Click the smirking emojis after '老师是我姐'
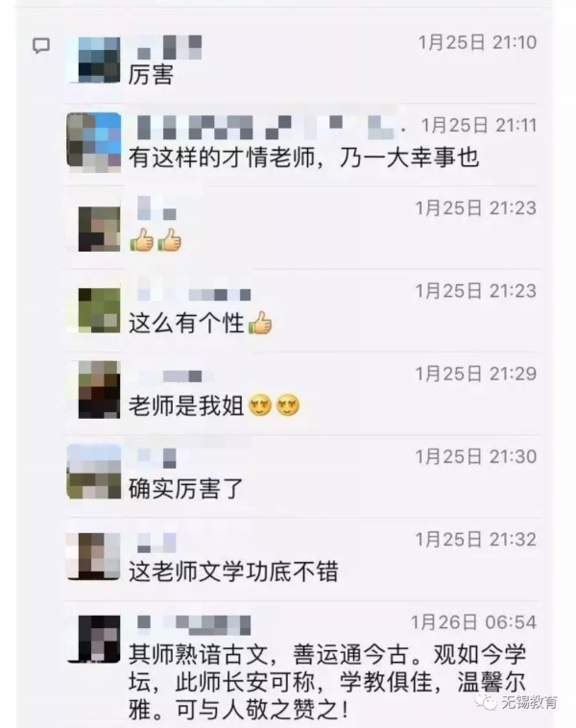The height and width of the screenshot is (728, 576). click(274, 405)
